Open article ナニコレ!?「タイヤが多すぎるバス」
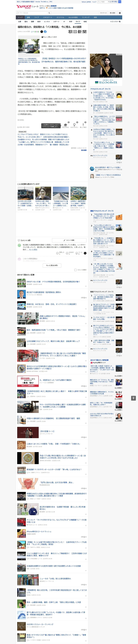Image resolution: width=138 pixels, height=644 pixels. (57, 521)
